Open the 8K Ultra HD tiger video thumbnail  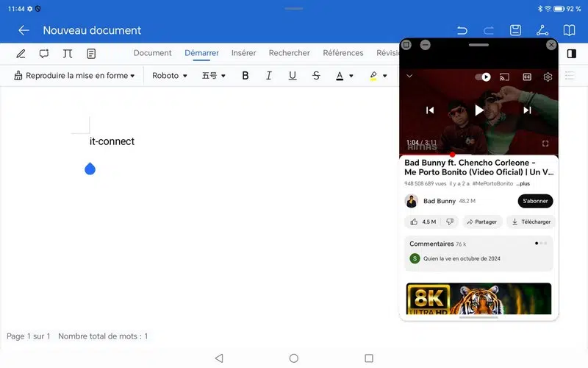[478, 299]
